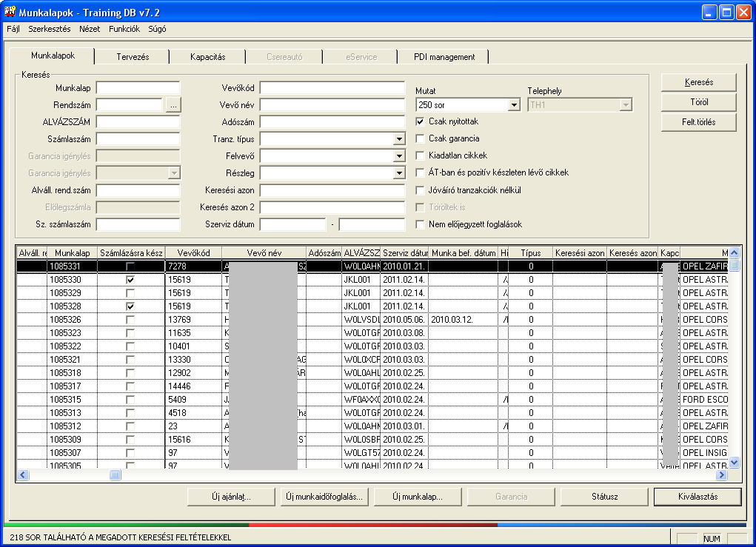Focus the Adószám input field
756x547 pixels.
332,122
